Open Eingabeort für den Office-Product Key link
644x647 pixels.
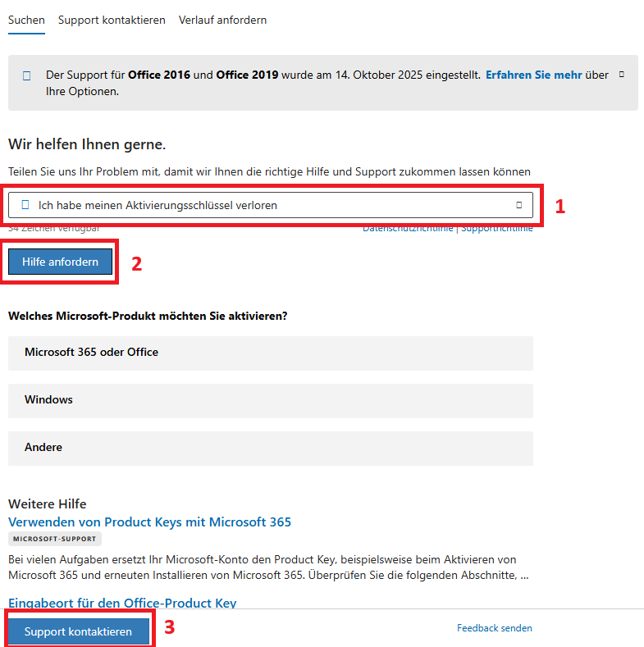122,603
